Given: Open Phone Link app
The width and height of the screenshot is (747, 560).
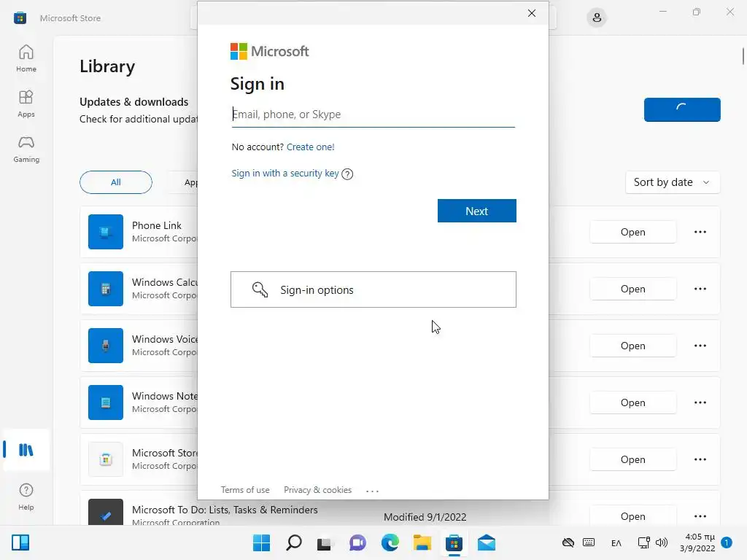Looking at the screenshot, I should point(632,232).
